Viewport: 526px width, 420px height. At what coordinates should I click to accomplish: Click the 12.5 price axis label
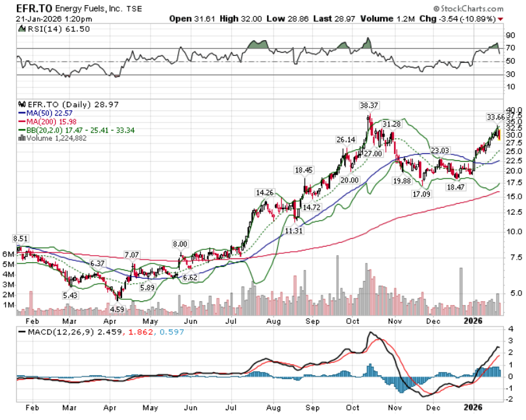pyautogui.click(x=514, y=212)
